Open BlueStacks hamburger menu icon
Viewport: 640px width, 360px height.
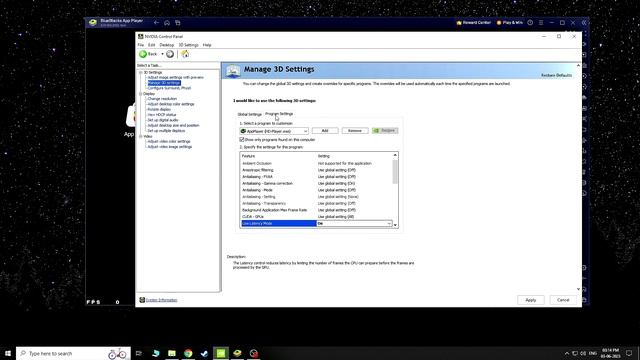[541, 23]
